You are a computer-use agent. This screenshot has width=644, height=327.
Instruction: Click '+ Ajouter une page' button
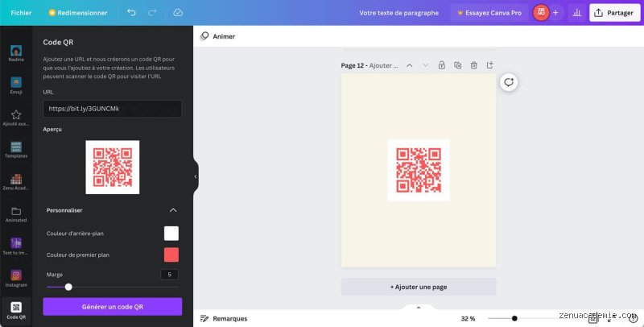[x=419, y=287]
